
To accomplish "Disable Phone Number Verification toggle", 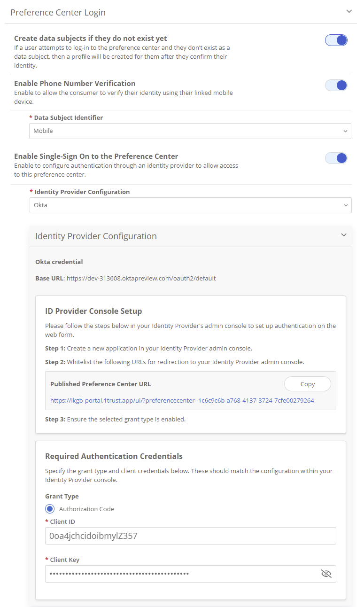I will pos(336,85).
